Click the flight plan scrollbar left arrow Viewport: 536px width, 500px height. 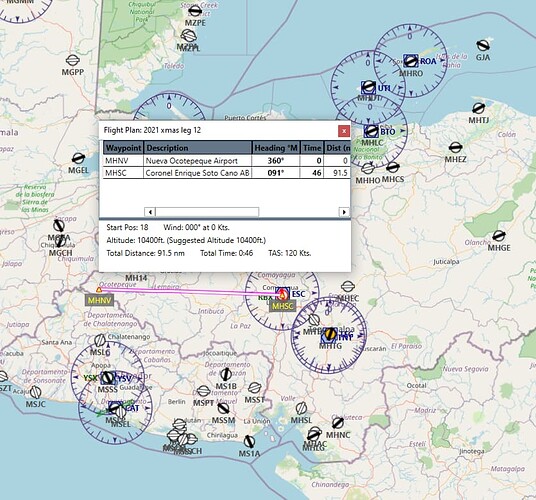tap(150, 212)
